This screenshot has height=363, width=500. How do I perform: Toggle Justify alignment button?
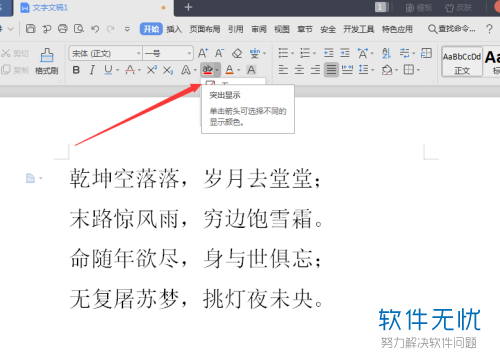point(331,70)
